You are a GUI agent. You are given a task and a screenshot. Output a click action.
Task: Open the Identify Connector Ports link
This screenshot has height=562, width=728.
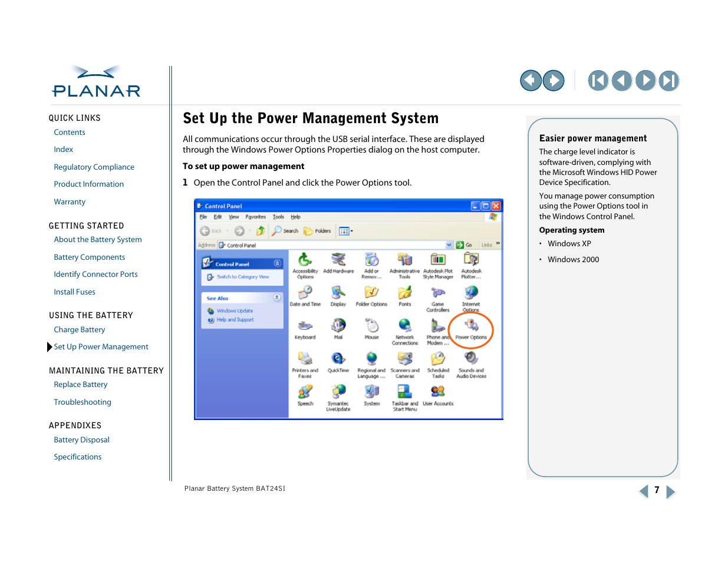coord(96,275)
